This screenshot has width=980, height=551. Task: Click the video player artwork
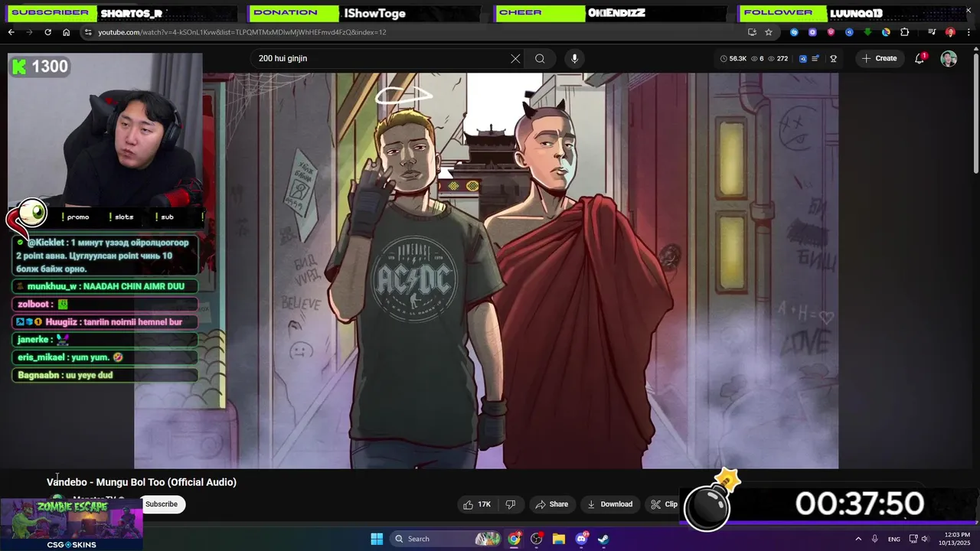[486, 270]
